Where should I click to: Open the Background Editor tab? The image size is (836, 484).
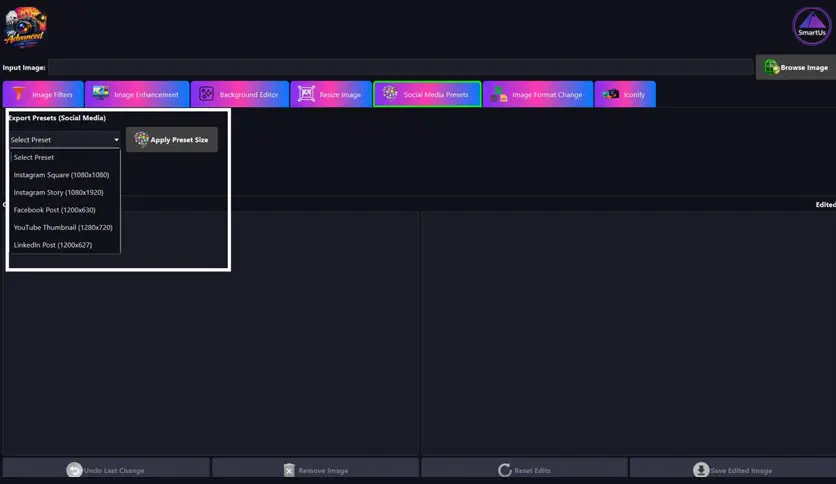coord(240,94)
